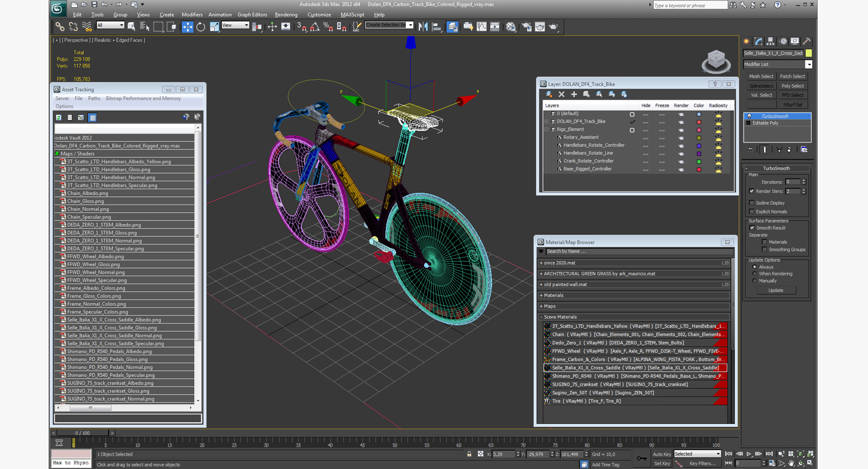
Task: Open the Utilities hammer panel icon
Action: (x=807, y=41)
